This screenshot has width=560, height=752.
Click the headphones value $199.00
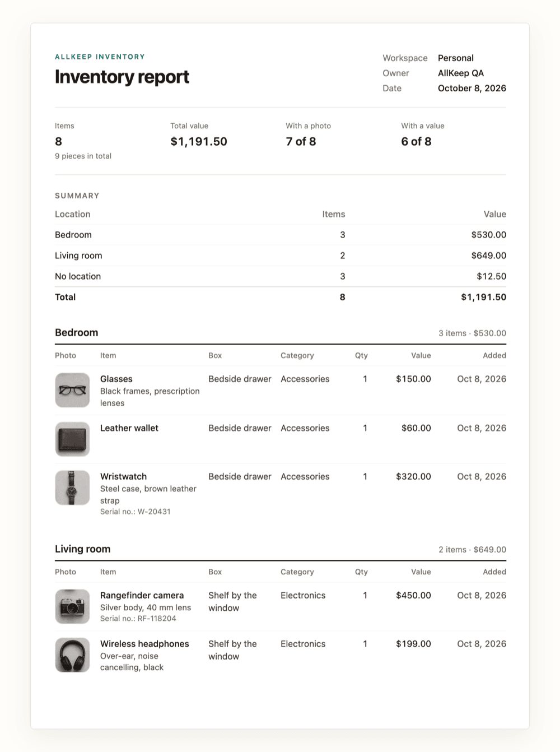[413, 644]
